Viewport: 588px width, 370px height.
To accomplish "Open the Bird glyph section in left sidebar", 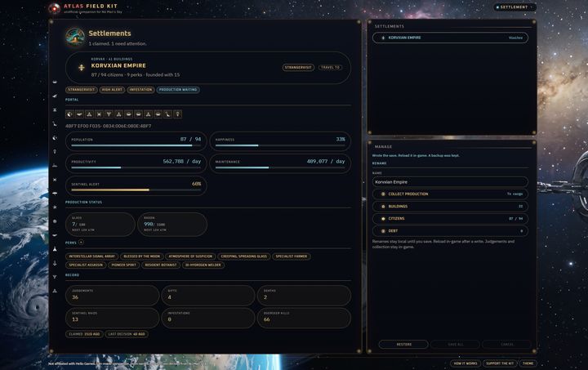I will pyautogui.click(x=55, y=96).
